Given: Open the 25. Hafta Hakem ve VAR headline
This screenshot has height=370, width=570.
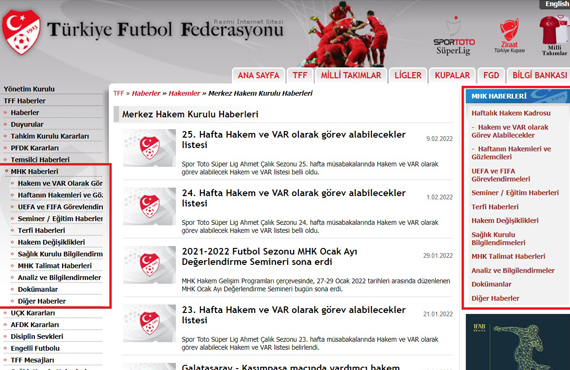Looking at the screenshot, I should [x=293, y=140].
